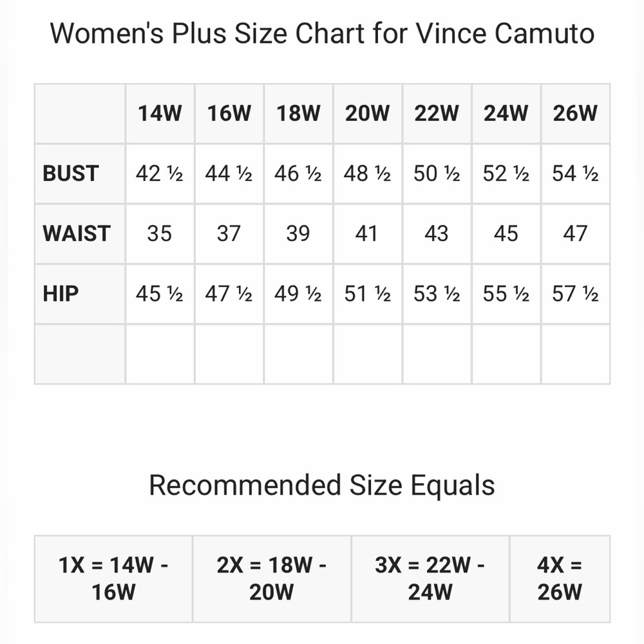Click the 16W size column header
Viewport: 644px width, 644px height.
229,114
